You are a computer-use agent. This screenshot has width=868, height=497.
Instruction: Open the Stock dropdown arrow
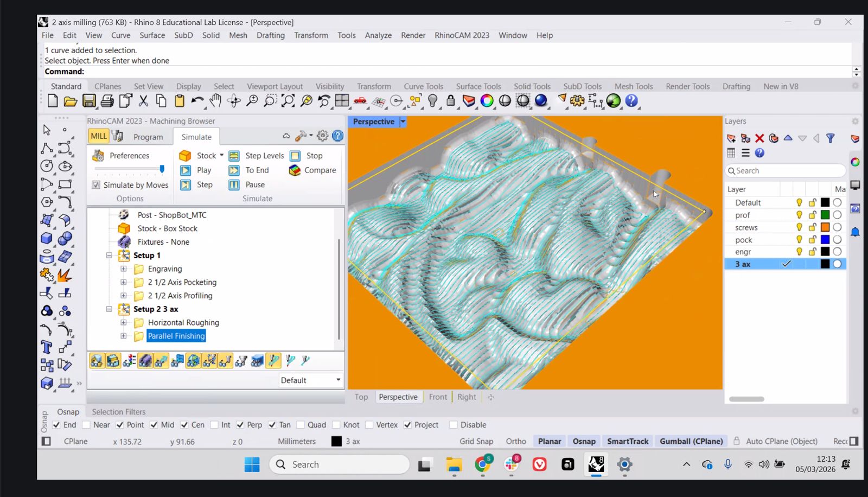(221, 155)
